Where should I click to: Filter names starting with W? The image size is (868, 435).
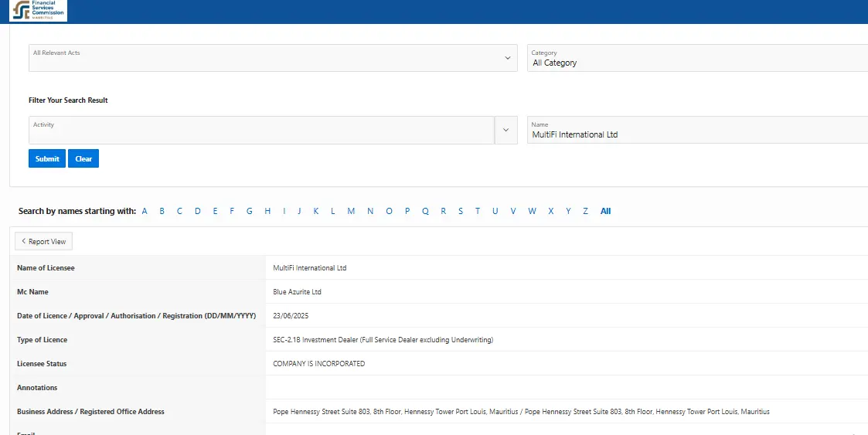click(532, 211)
